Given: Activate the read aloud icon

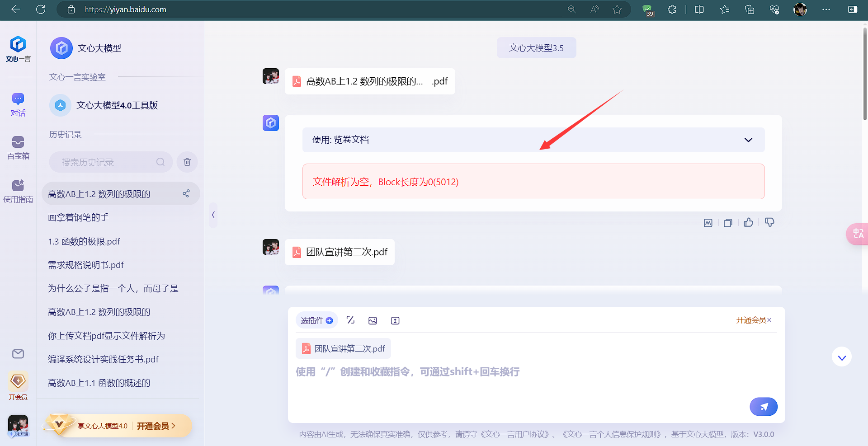Looking at the screenshot, I should point(594,9).
